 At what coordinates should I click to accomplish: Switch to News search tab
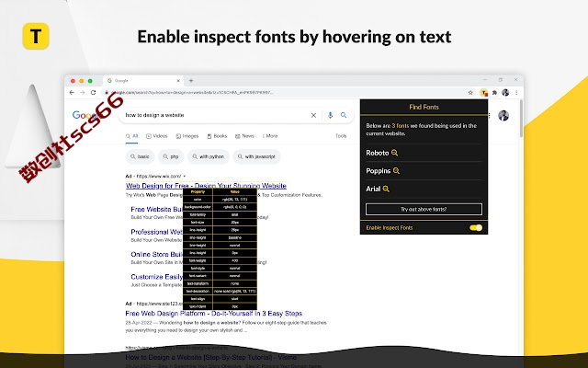[244, 136]
